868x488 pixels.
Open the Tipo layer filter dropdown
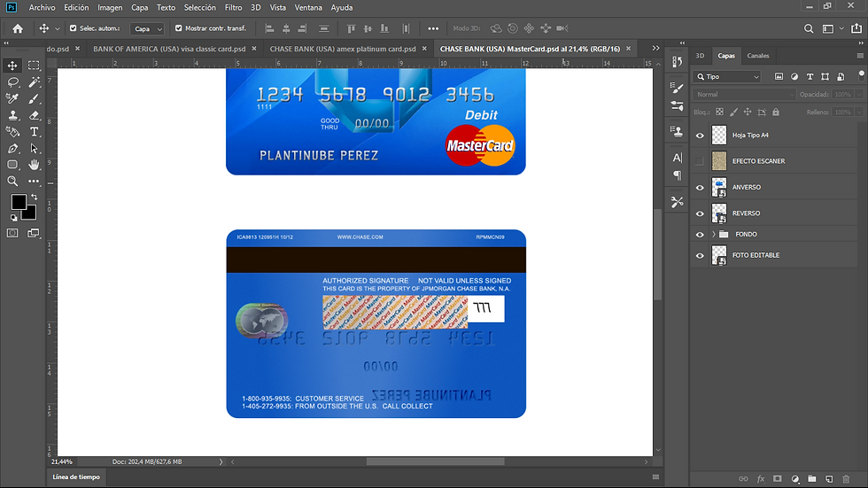point(727,76)
